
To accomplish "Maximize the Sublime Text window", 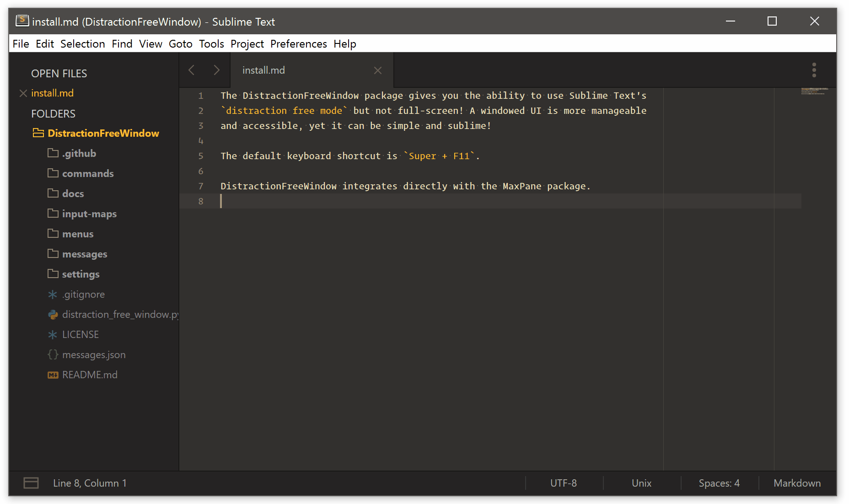I will click(772, 21).
